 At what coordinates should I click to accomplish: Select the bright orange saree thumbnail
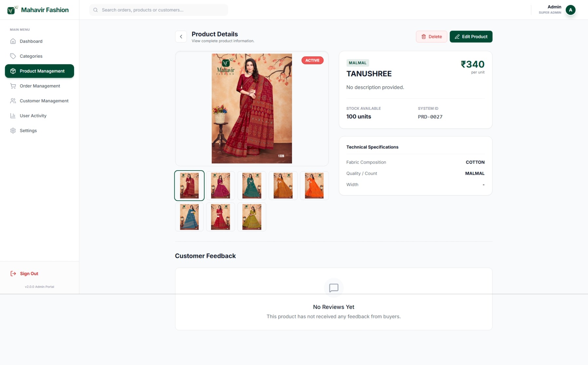314,186
